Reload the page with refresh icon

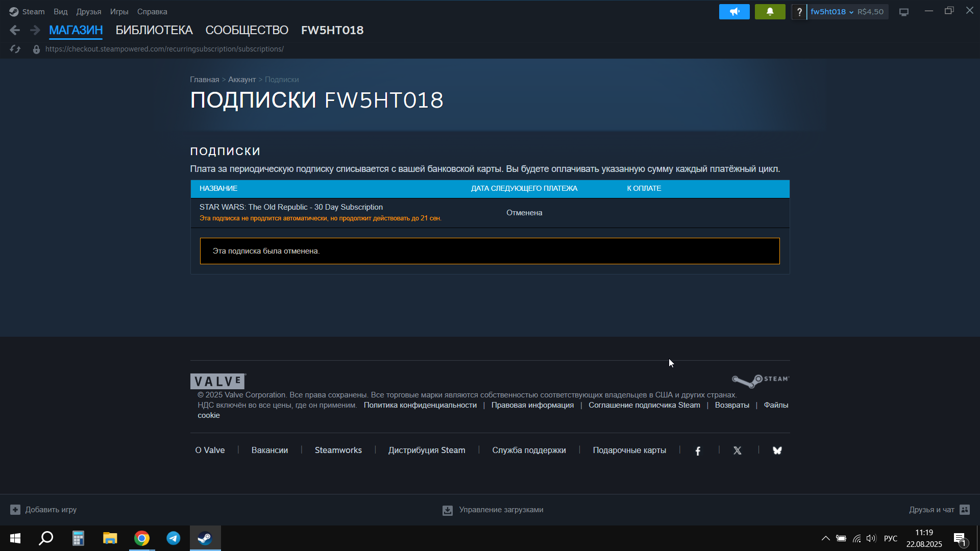[15, 49]
